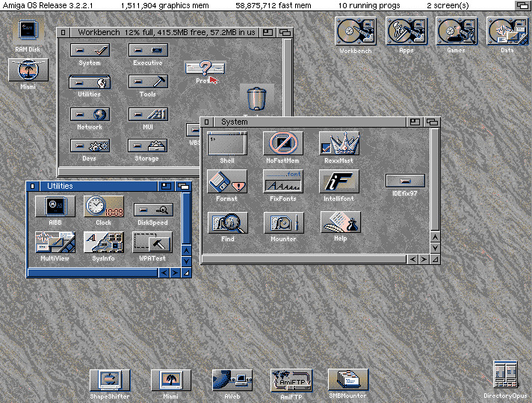
Task: Select the FixFonts icon
Action: pos(283,181)
